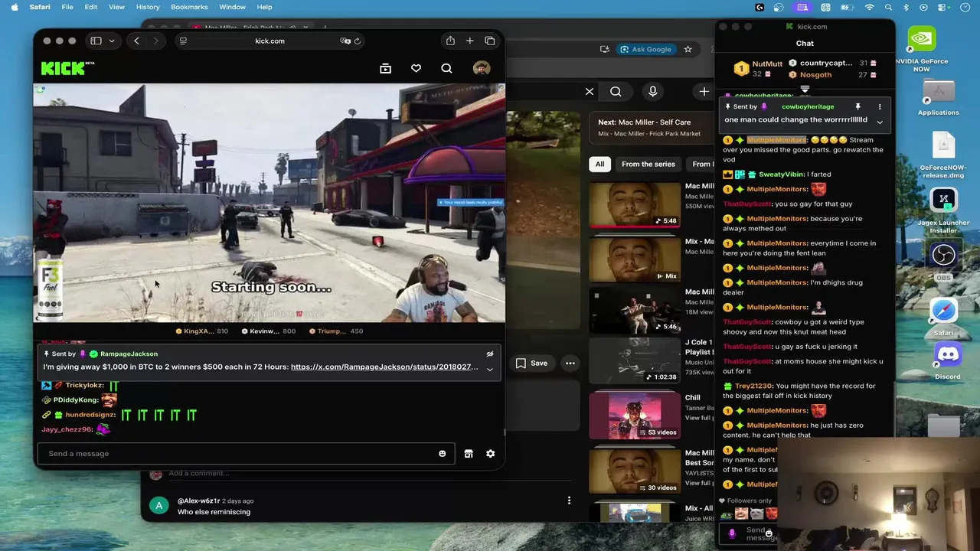Show the tab overview in Safari
The width and height of the screenshot is (980, 551).
pos(490,41)
